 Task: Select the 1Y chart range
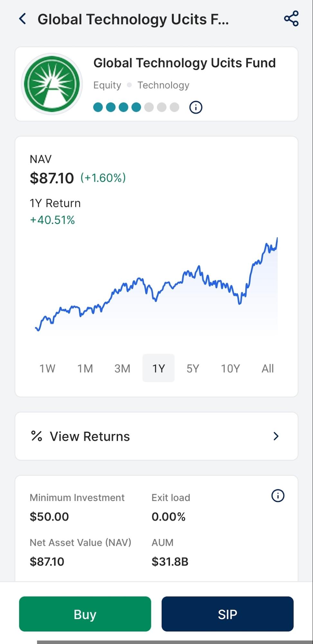(159, 368)
